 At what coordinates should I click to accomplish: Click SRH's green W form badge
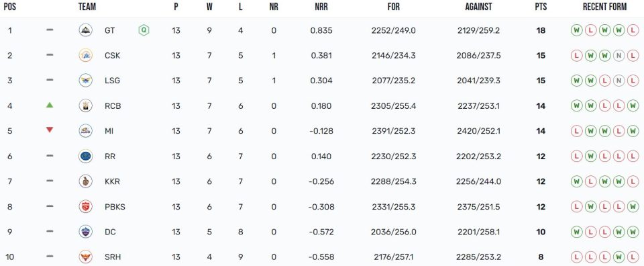pos(619,257)
